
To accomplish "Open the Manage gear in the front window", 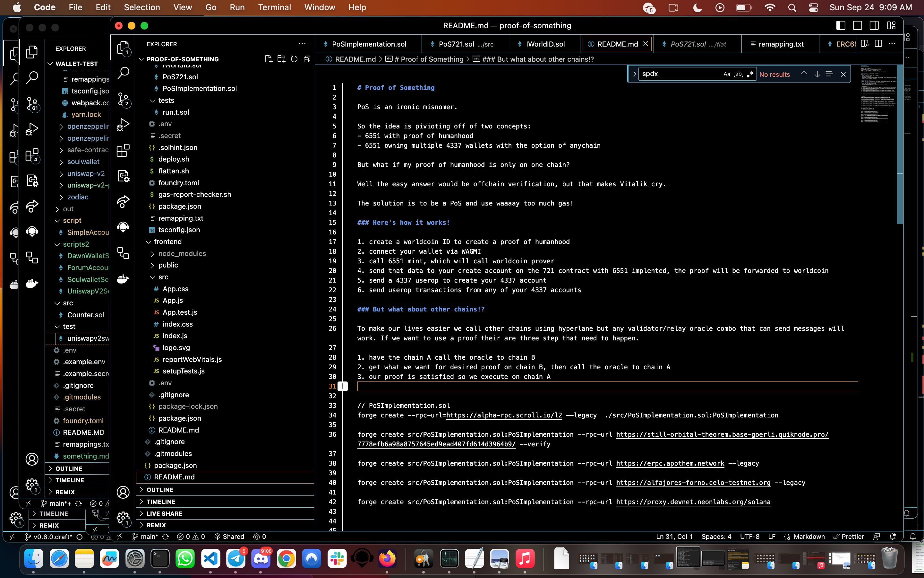I will point(123,518).
